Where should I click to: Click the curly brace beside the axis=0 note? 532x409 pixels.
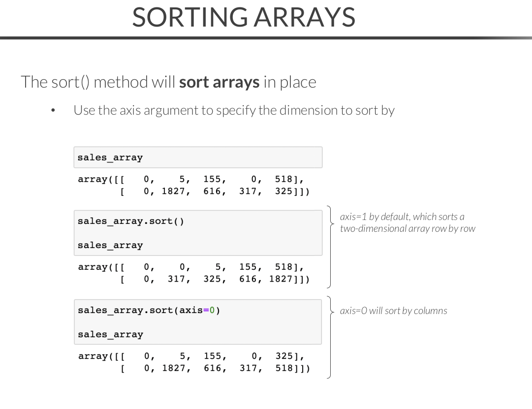[329, 337]
